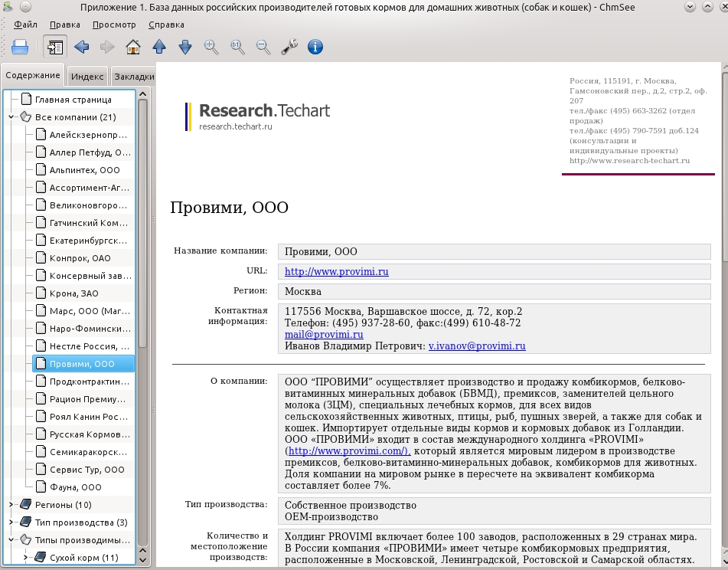Image resolution: width=728 pixels, height=570 pixels.
Task: Click the contents tree scroll-up arrow
Action: pos(143,94)
